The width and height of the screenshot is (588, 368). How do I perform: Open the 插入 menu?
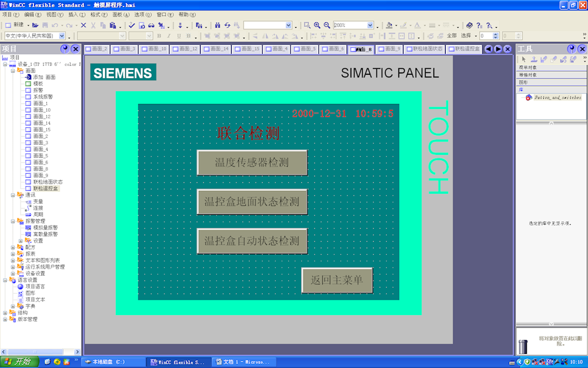tap(77, 15)
